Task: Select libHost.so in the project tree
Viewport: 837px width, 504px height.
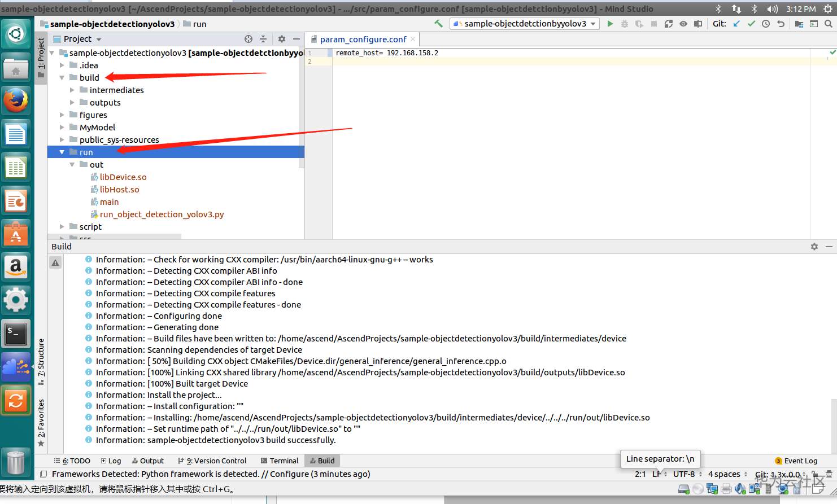Action: coord(119,190)
